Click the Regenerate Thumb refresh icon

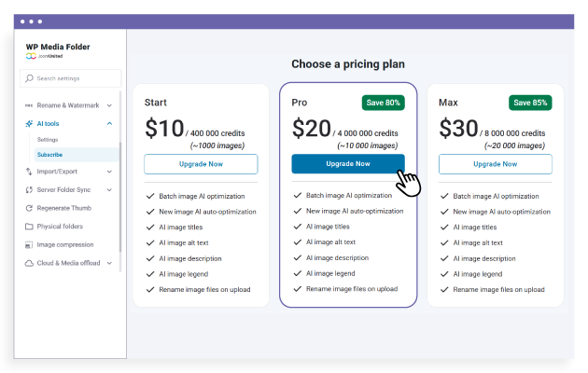tap(29, 208)
